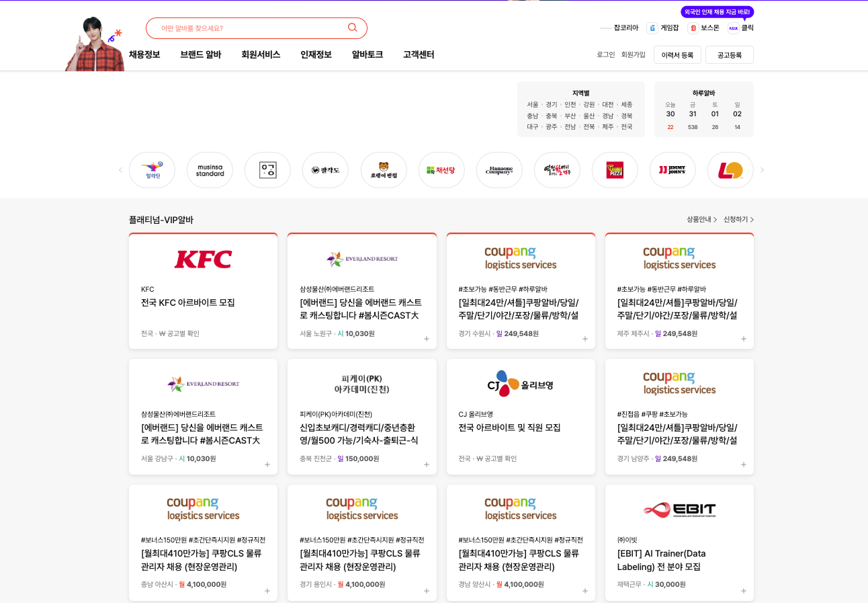
Task: Open the 채용정보 menu
Action: tap(144, 54)
